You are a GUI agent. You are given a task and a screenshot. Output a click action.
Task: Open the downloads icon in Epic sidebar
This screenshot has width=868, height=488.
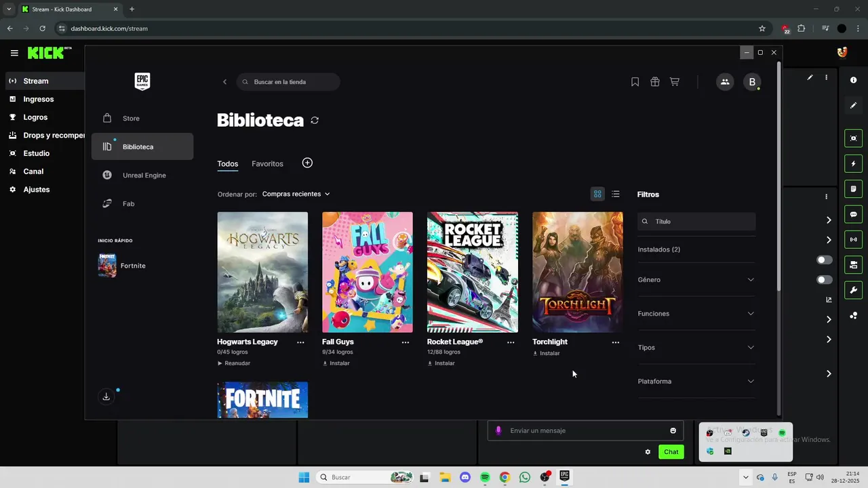pos(106,396)
